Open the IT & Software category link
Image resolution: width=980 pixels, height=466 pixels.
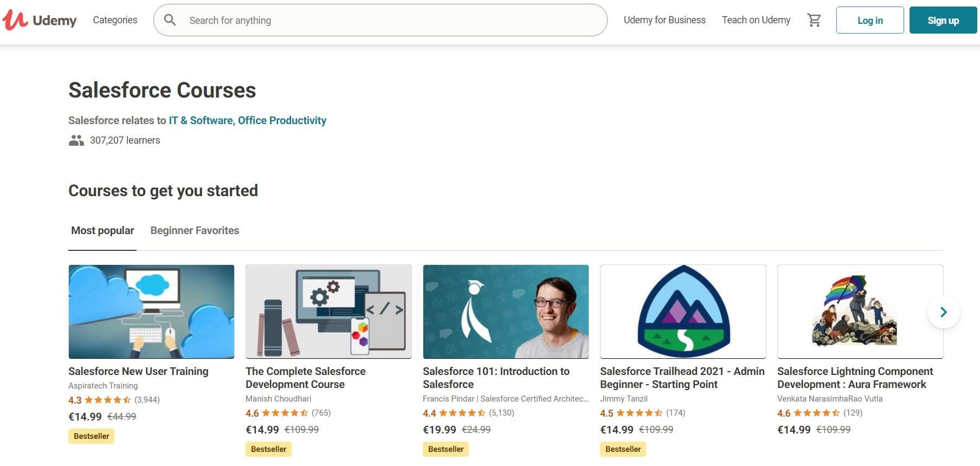201,120
